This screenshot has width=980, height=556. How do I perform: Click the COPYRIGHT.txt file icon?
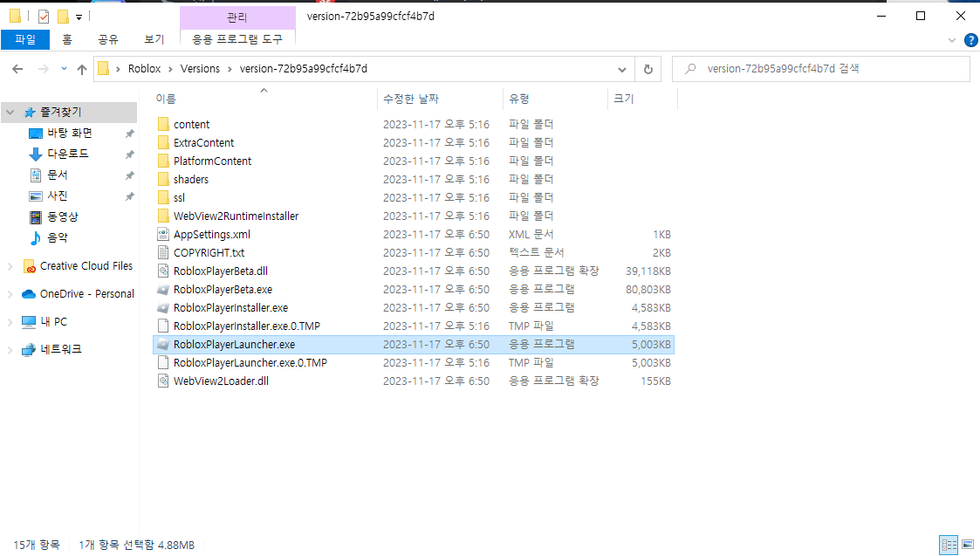[163, 252]
